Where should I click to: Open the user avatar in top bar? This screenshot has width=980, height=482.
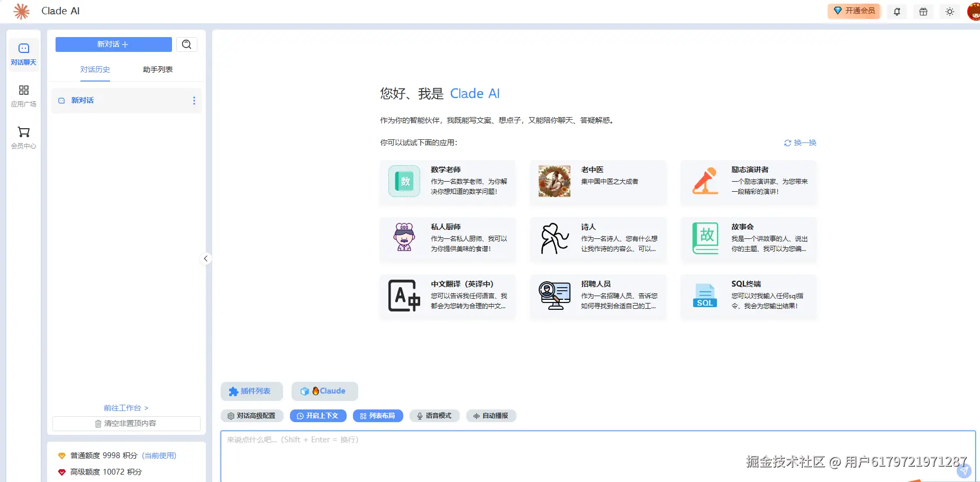pyautogui.click(x=974, y=12)
